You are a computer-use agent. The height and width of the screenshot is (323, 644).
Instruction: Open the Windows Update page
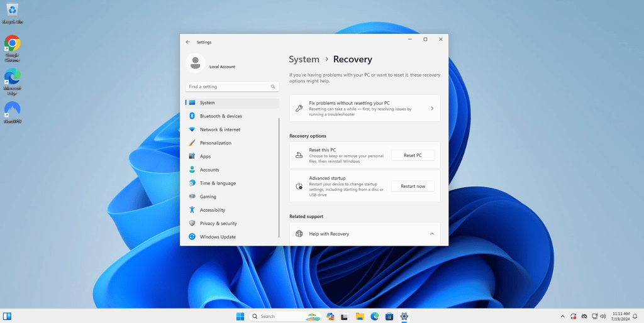click(233, 237)
